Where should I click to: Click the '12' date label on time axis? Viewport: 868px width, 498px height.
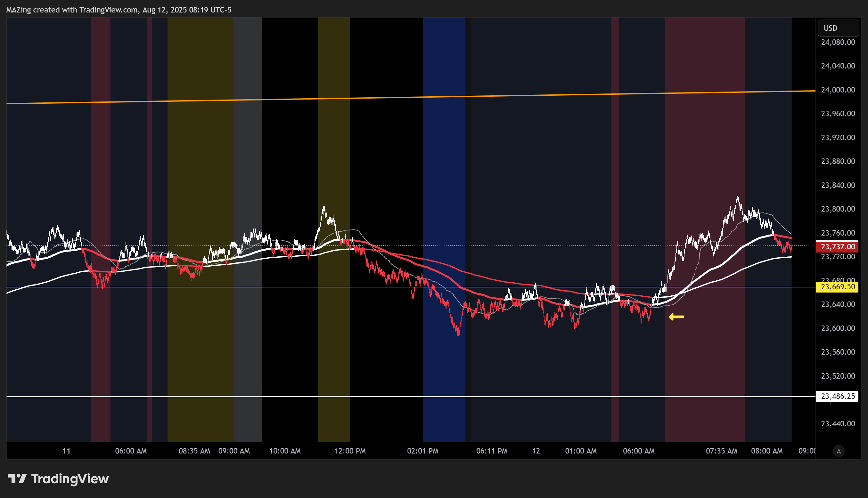[x=536, y=451]
